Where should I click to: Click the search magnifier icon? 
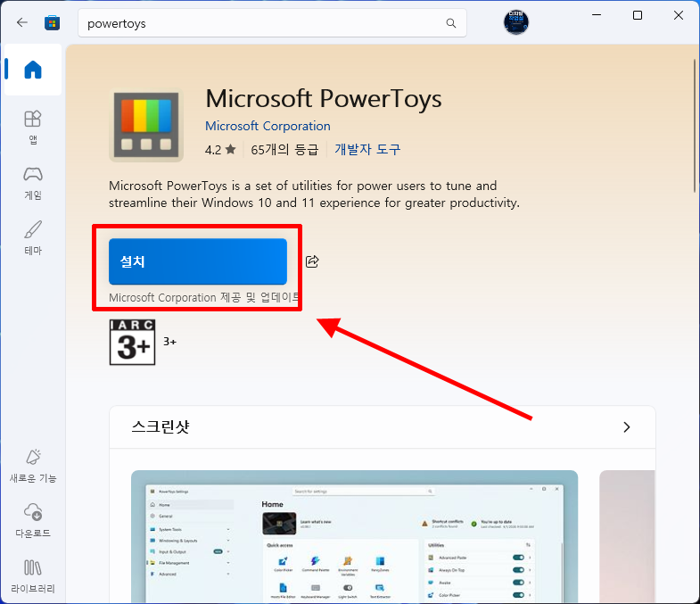click(x=451, y=23)
